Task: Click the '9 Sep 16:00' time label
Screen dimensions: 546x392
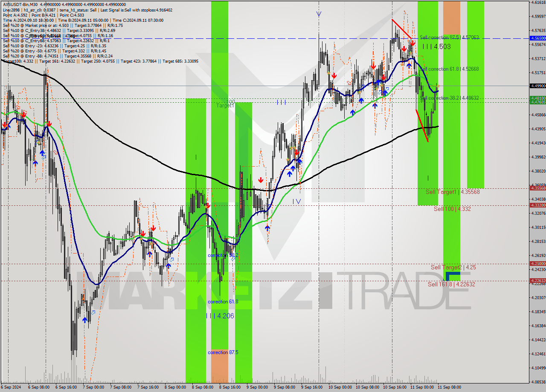Action: [x=311, y=387]
